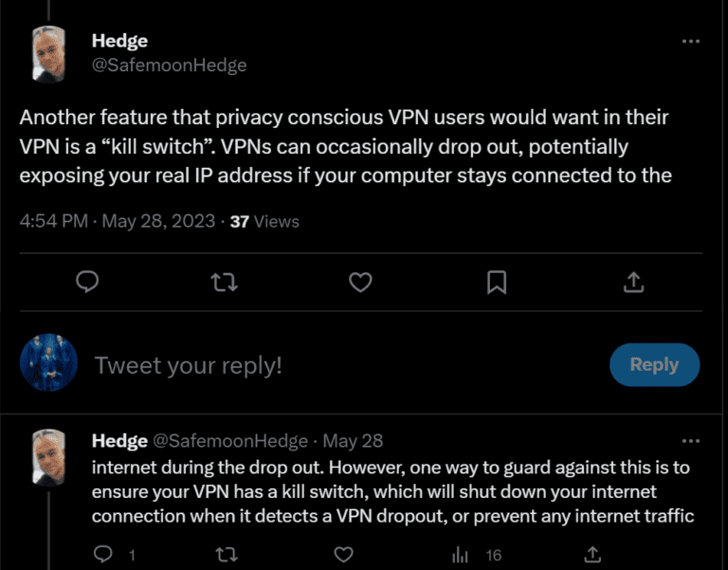This screenshot has width=728, height=570.
Task: Like the main tweet with heart icon
Action: tap(360, 282)
